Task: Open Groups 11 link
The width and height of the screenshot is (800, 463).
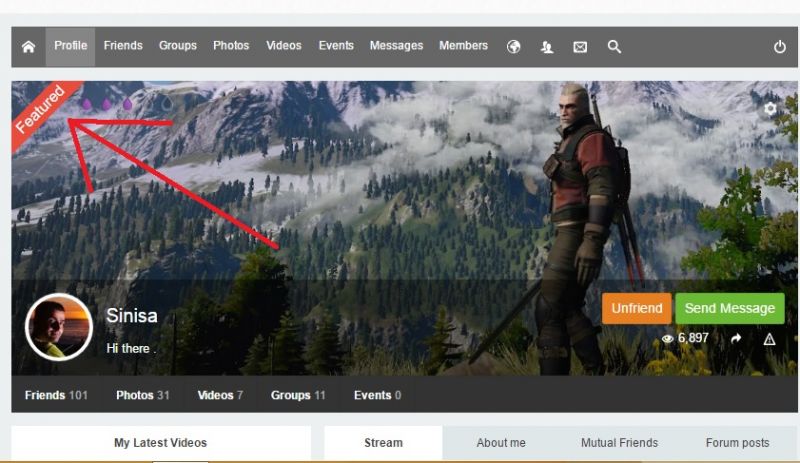Action: [298, 395]
